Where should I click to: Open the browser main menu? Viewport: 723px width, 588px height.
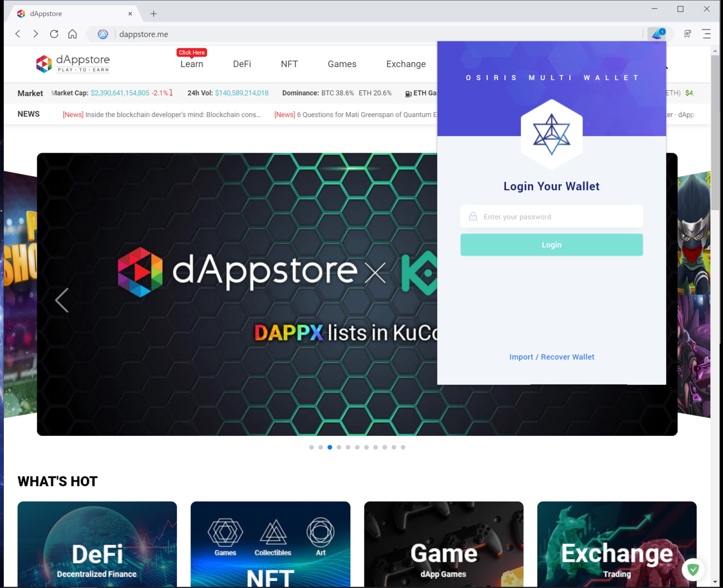pyautogui.click(x=707, y=34)
